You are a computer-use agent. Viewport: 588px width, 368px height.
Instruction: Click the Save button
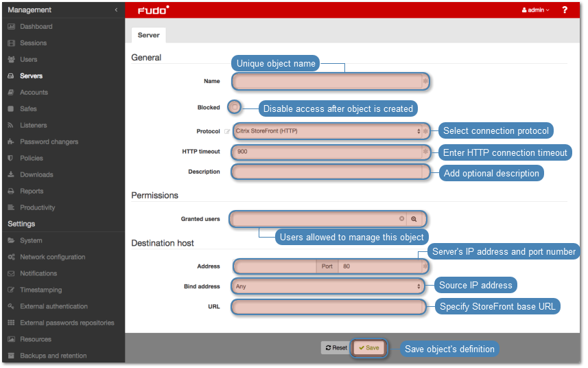click(x=369, y=347)
